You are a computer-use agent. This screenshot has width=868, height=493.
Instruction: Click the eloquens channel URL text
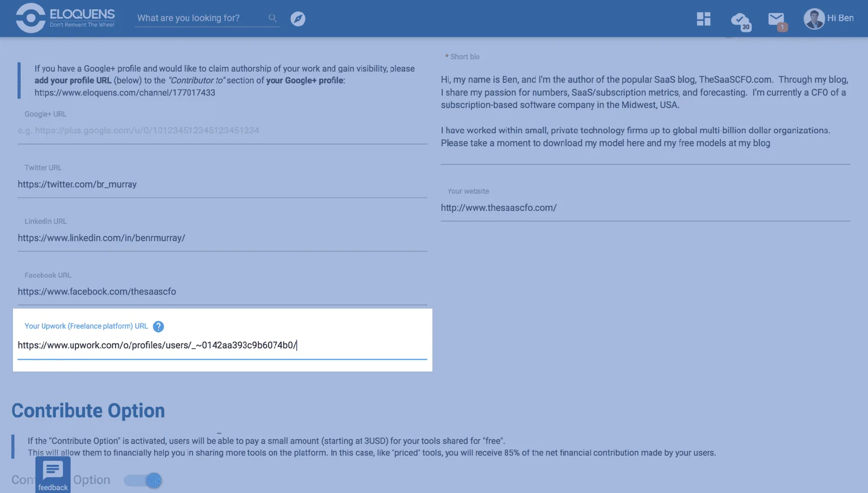[125, 93]
